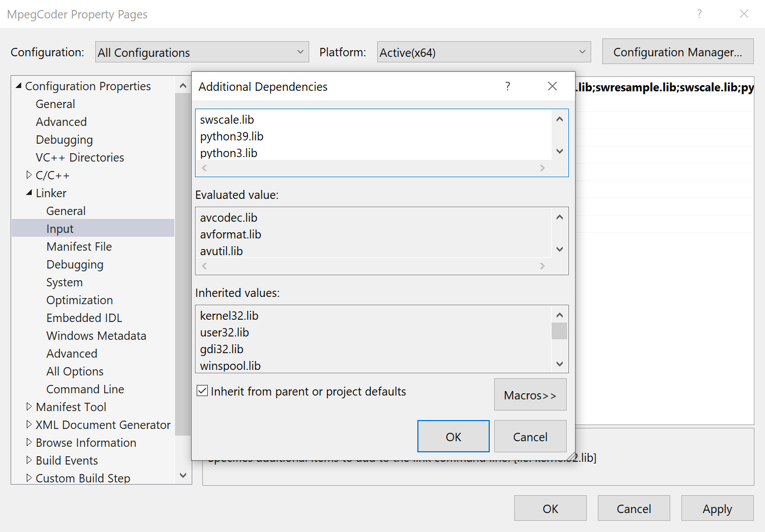This screenshot has height=532, width=765.
Task: Click Macros>> in the dependencies dialog
Action: [530, 394]
